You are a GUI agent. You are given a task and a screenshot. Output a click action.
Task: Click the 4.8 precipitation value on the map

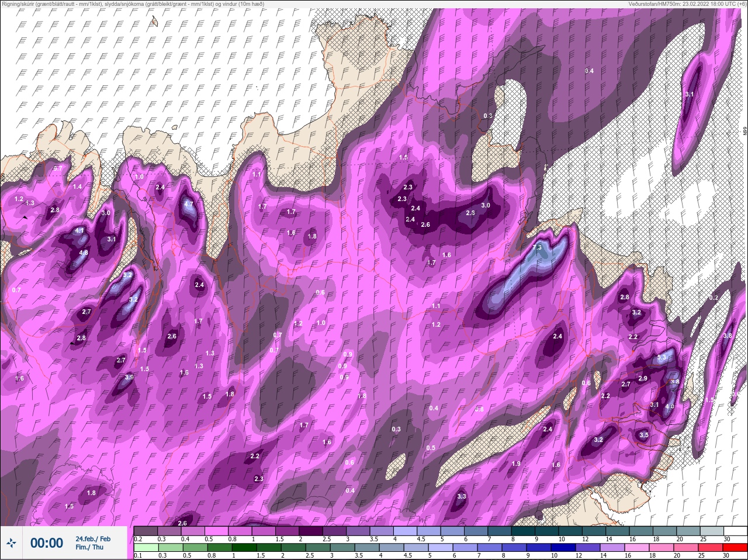click(84, 253)
